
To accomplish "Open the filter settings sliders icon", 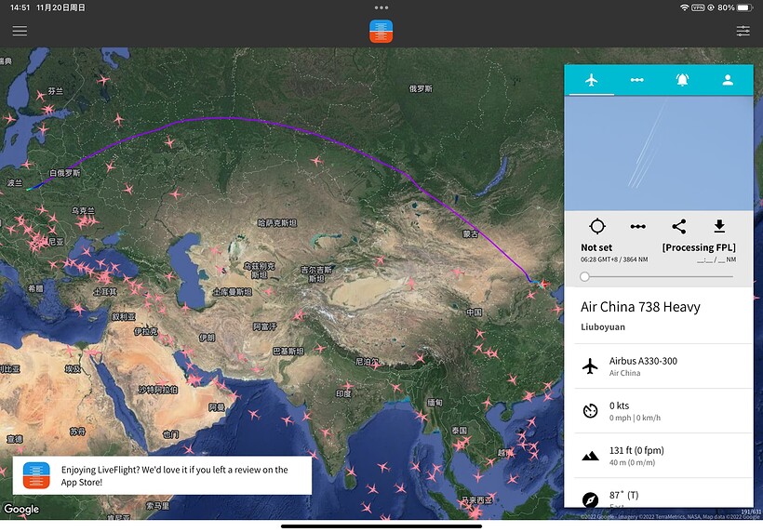I will (743, 31).
